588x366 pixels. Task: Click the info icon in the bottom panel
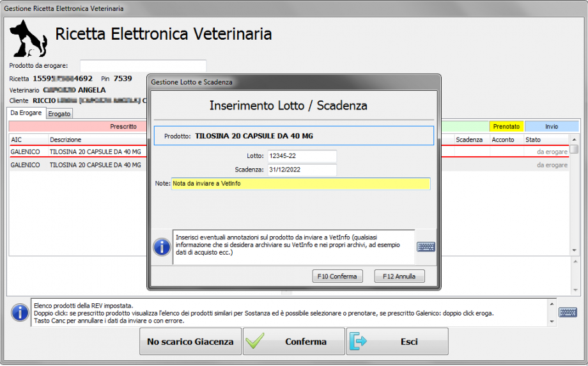point(20,312)
